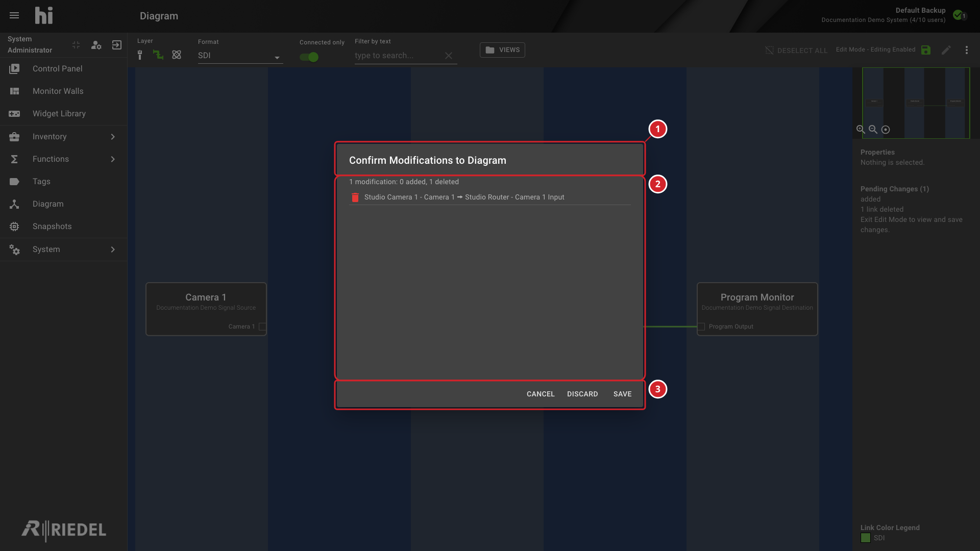Click the System gears icon
Viewport: 980px width, 551px height.
coord(14,249)
